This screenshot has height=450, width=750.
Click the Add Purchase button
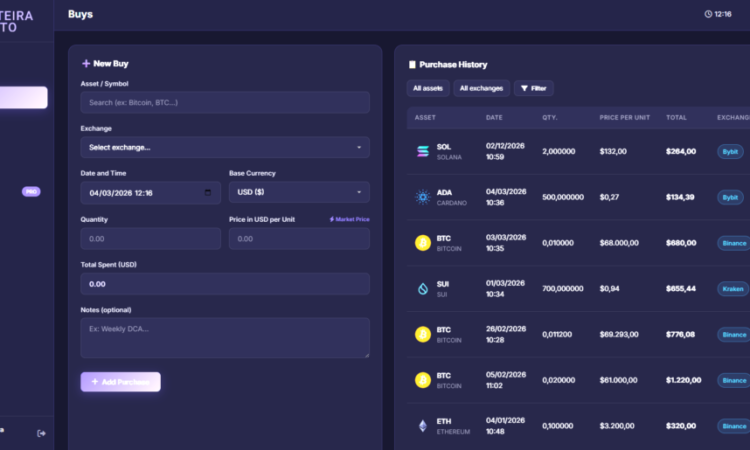121,382
